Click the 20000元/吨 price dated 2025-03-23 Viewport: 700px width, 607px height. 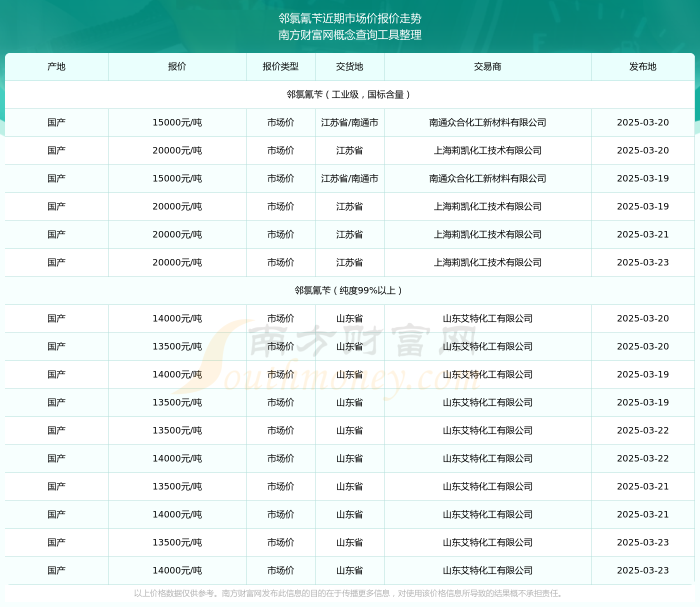[x=177, y=262]
